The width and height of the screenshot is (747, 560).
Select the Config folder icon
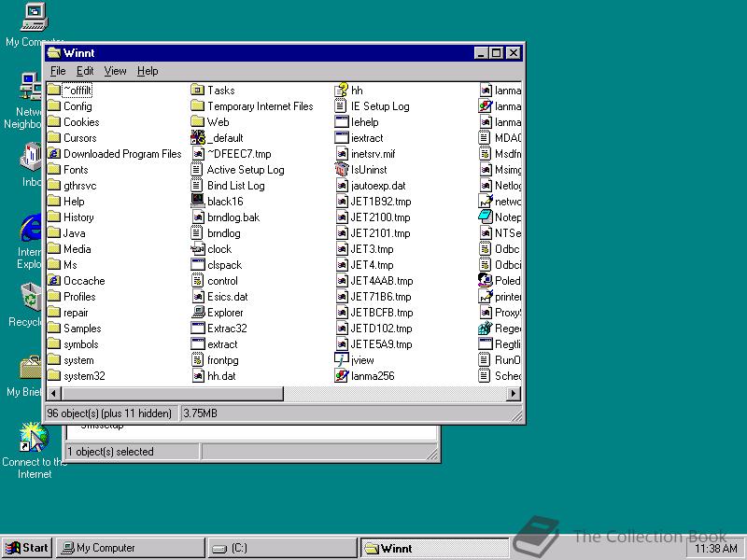(54, 106)
